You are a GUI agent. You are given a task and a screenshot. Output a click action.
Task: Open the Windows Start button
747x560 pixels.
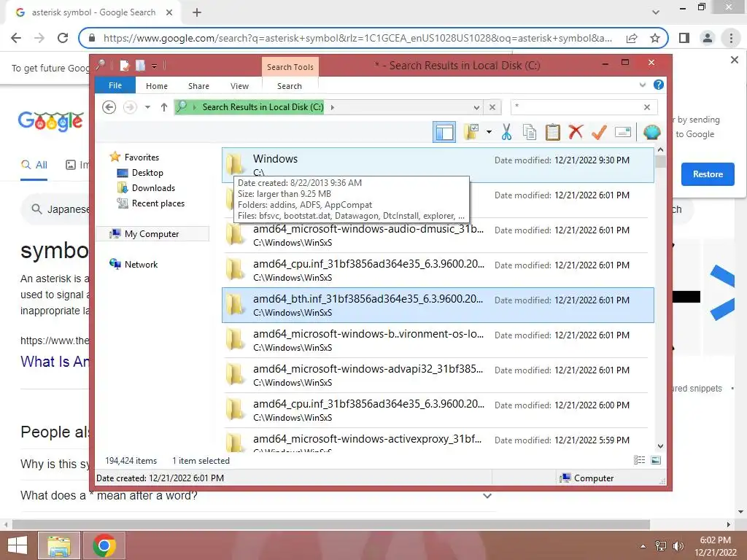18,545
